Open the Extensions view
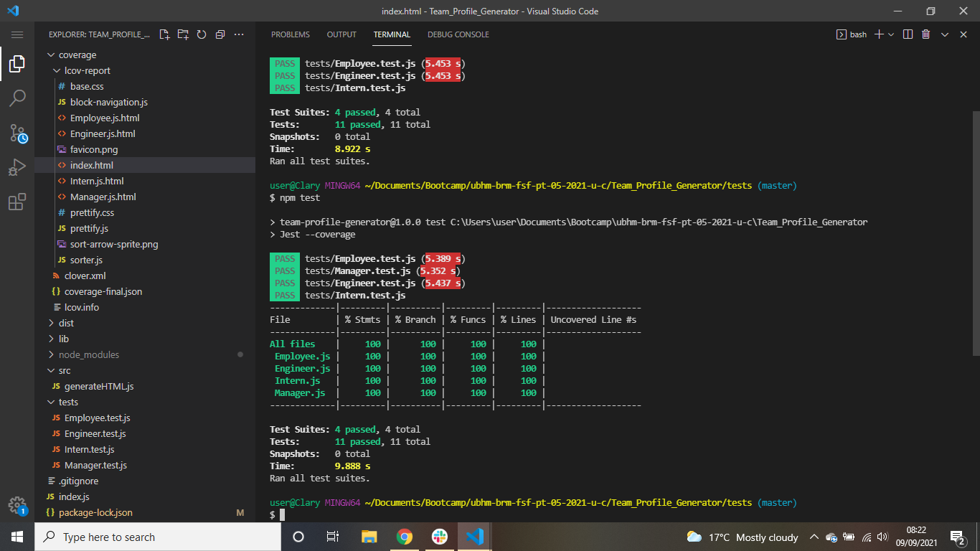The image size is (980, 551). (17, 202)
